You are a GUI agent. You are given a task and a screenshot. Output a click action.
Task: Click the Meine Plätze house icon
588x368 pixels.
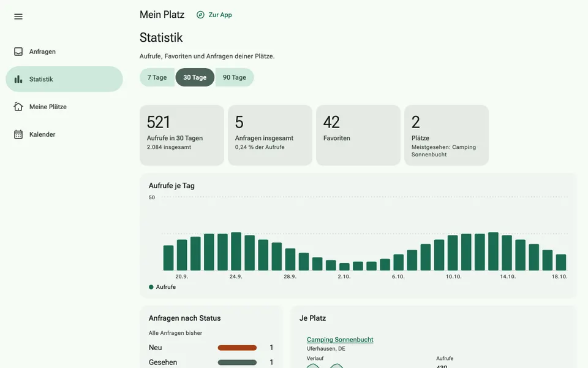[18, 107]
